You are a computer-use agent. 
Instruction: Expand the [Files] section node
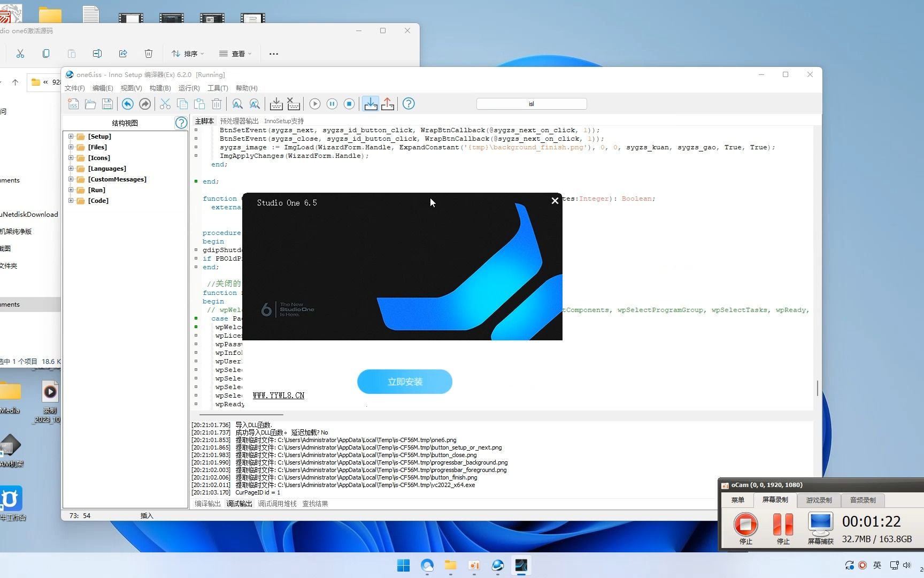pos(71,147)
